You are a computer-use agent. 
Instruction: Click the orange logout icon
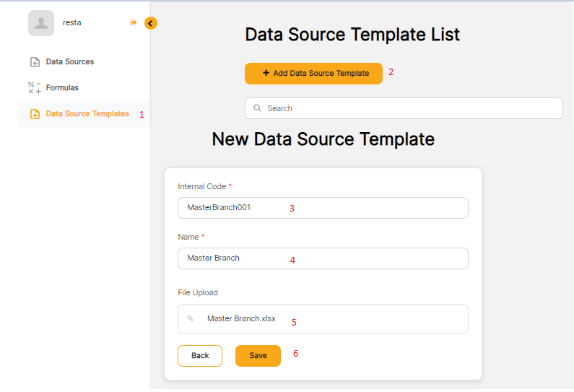133,23
